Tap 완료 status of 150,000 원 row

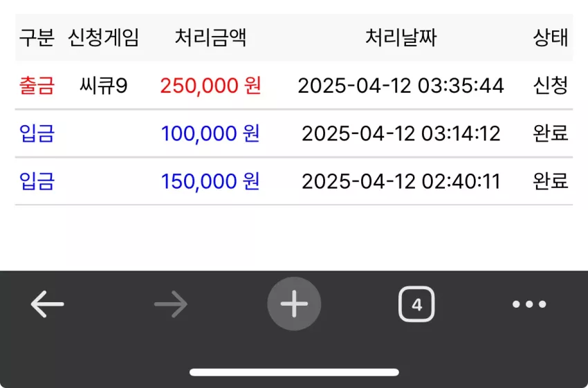pyautogui.click(x=551, y=181)
